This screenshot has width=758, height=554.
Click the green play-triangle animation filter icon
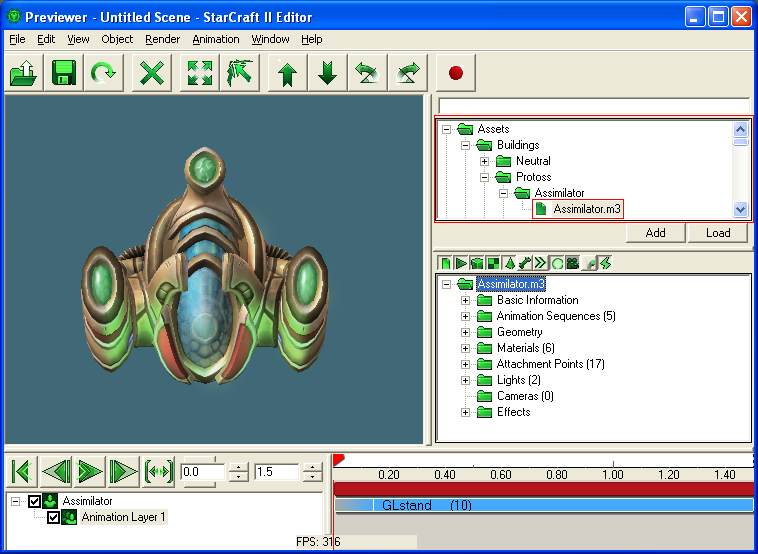click(461, 263)
